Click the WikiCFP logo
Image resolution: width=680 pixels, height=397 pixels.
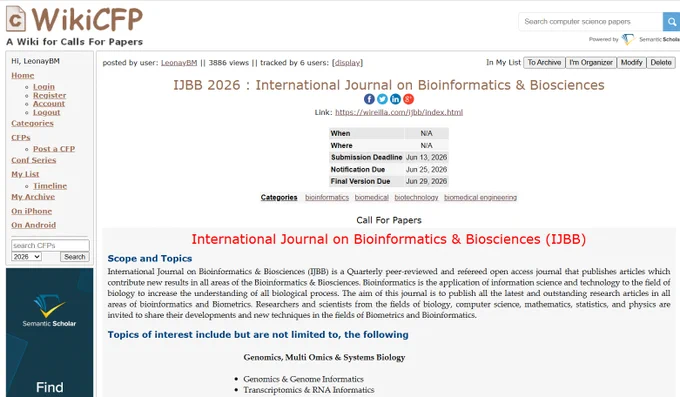[x=74, y=20]
